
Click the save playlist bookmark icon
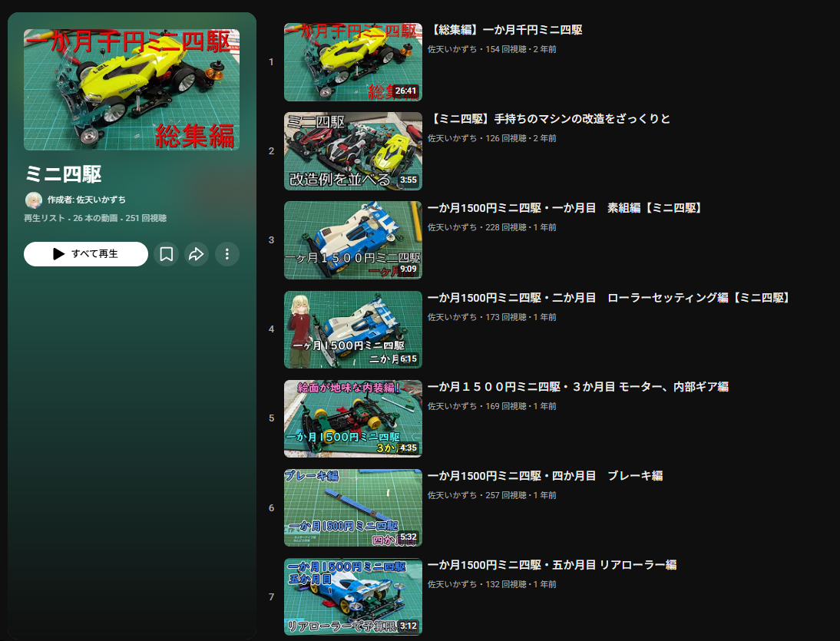click(166, 254)
